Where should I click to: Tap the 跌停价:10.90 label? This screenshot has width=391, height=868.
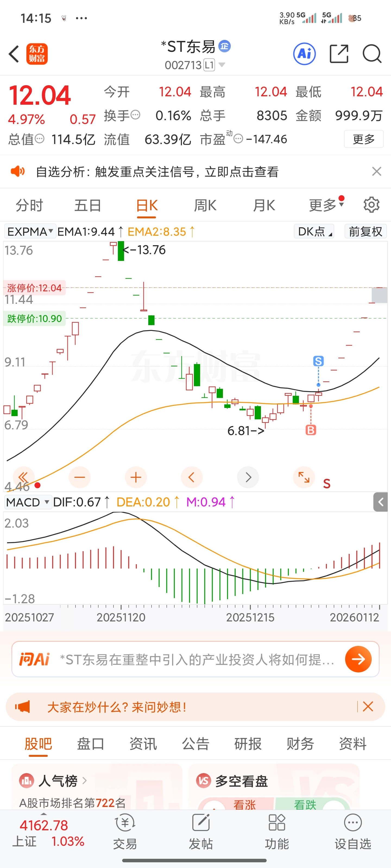pyautogui.click(x=34, y=318)
